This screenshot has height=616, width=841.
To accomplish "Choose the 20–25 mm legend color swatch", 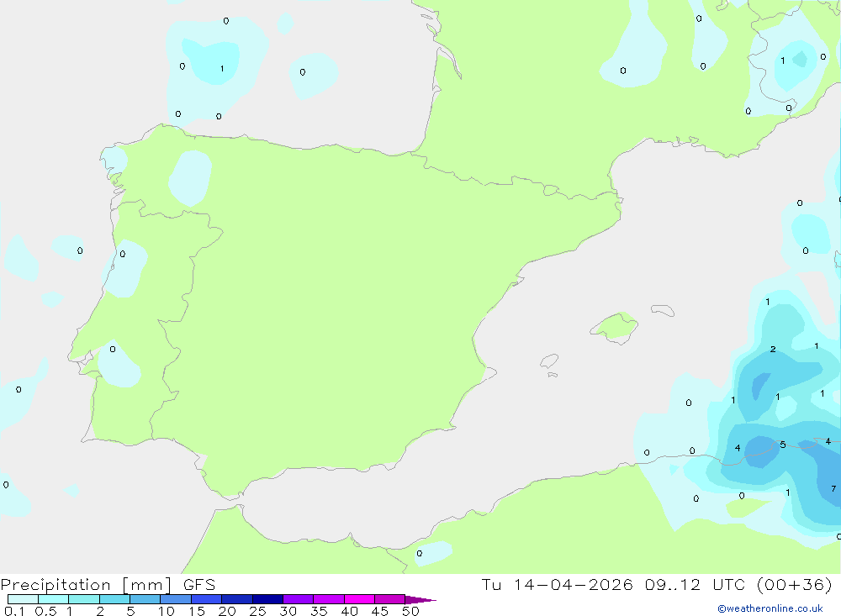I will 237,599.
